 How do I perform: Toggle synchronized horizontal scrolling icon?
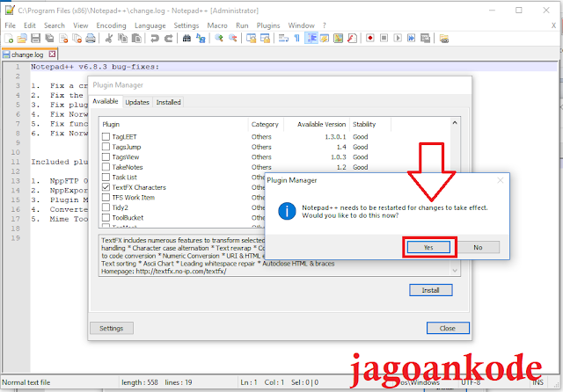pos(265,39)
